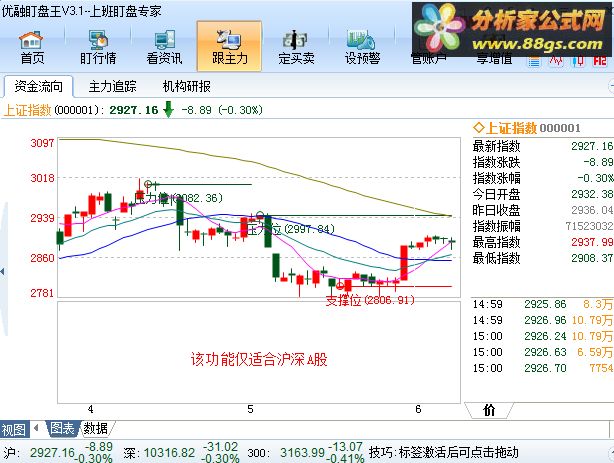
Task: Click the 技巧 tip text in status bar
Action: click(x=444, y=453)
